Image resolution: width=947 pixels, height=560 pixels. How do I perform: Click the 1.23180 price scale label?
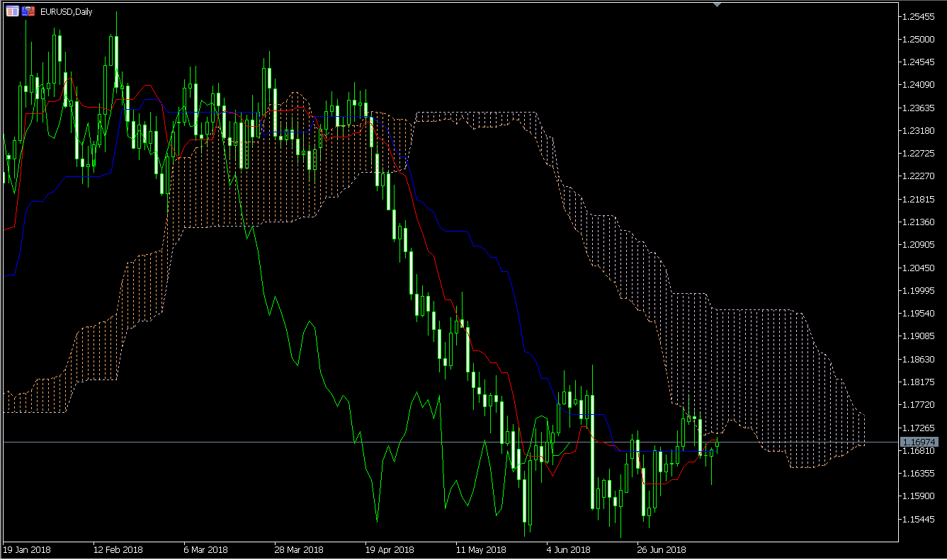coord(917,131)
